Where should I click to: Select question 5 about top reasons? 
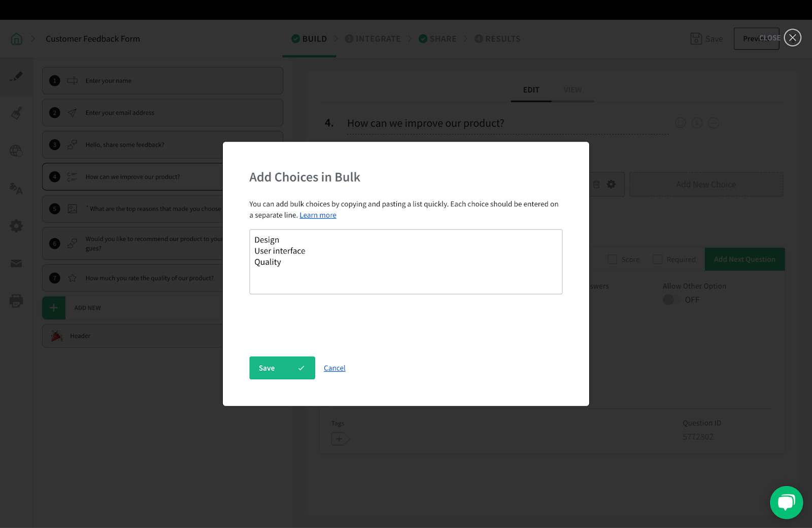click(132, 208)
